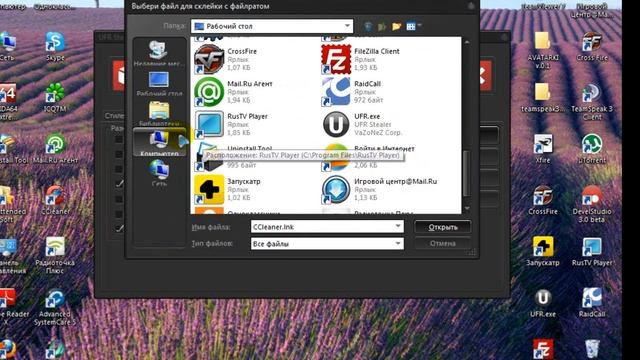Open RaidCall desktop shortcut
Image resolution: width=640 pixels, height=360 pixels.
(x=592, y=302)
